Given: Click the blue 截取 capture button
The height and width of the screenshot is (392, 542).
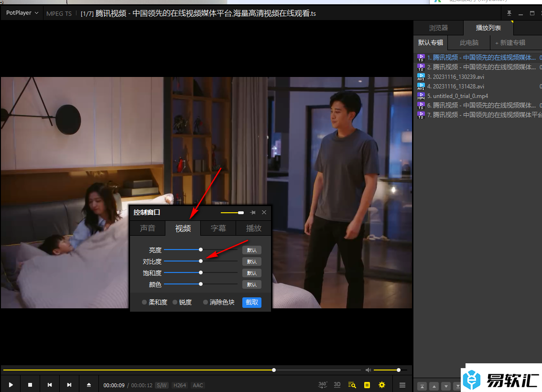Looking at the screenshot, I should [x=251, y=302].
